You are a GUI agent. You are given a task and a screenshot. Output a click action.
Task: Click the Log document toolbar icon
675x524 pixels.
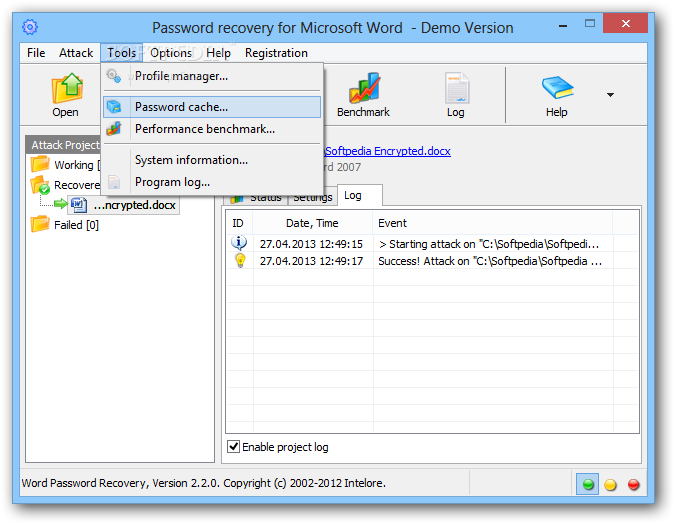(x=456, y=88)
